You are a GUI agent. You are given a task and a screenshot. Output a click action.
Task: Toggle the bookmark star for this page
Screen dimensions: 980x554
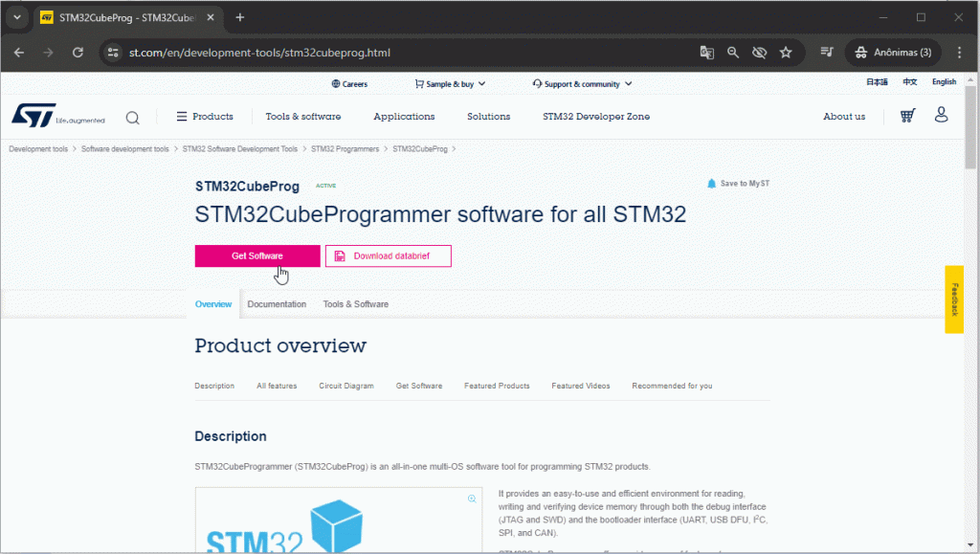click(x=787, y=53)
